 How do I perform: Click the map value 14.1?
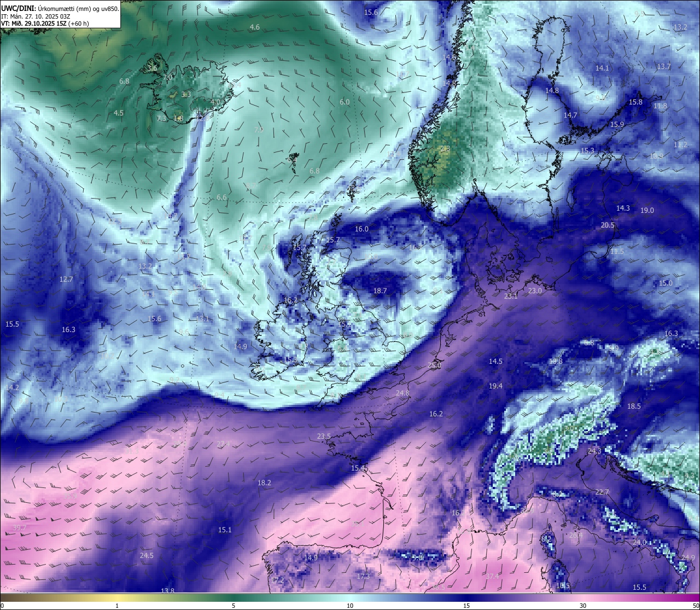click(x=602, y=68)
